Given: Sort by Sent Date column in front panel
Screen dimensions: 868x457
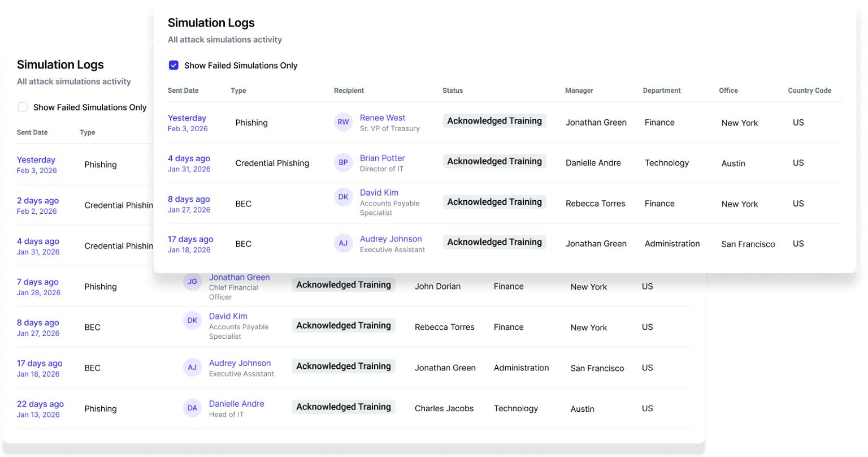Looking at the screenshot, I should 183,90.
